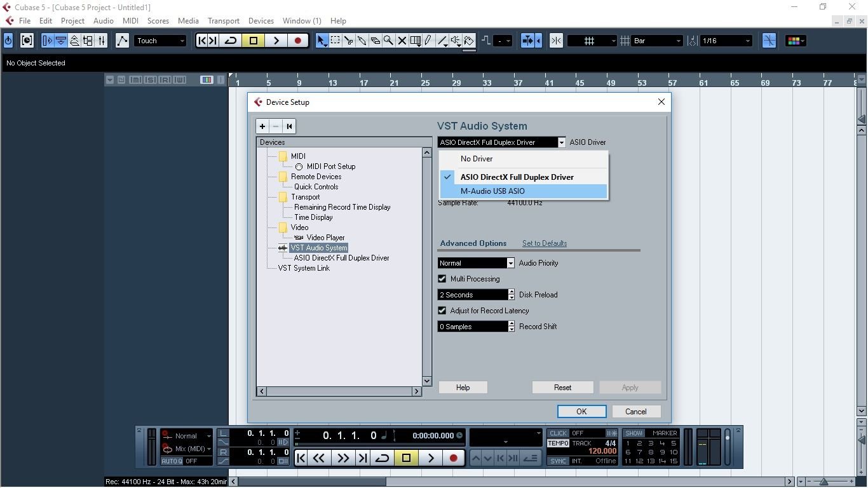
Task: Toggle Show Inspector toolbar button
Action: click(x=48, y=41)
